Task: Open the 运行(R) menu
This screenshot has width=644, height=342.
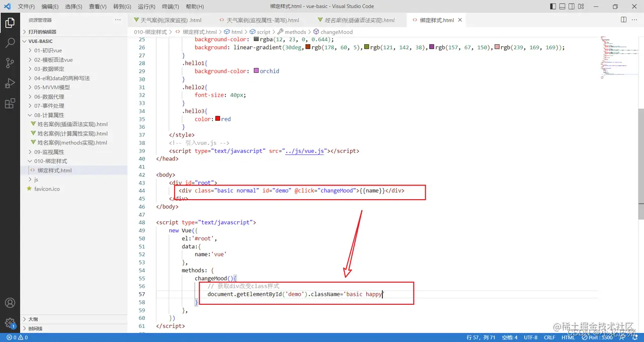Action: click(x=146, y=7)
